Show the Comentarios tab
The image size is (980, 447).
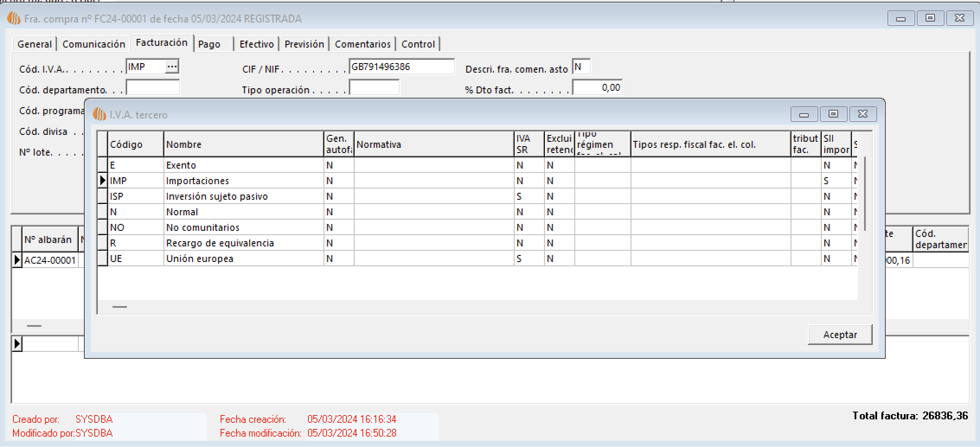click(362, 44)
